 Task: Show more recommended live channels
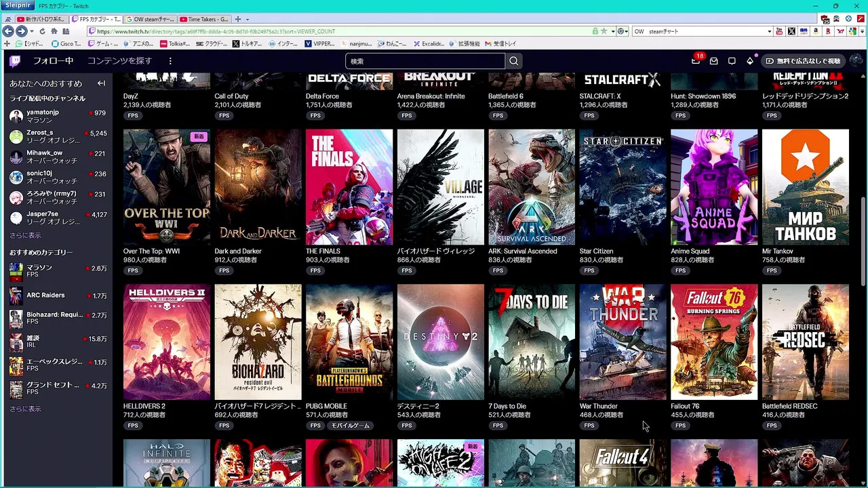25,235
